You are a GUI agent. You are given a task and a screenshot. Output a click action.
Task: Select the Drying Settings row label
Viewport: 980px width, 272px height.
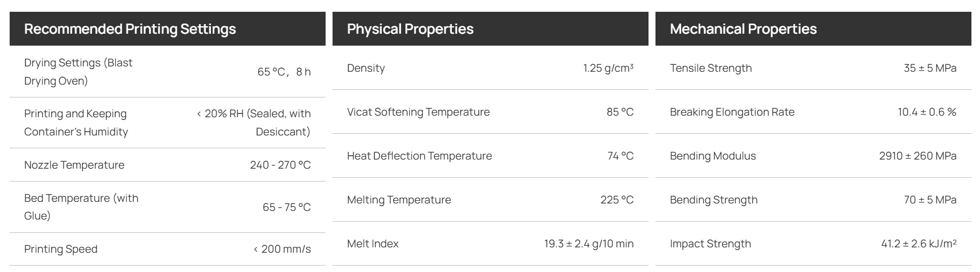pos(78,72)
